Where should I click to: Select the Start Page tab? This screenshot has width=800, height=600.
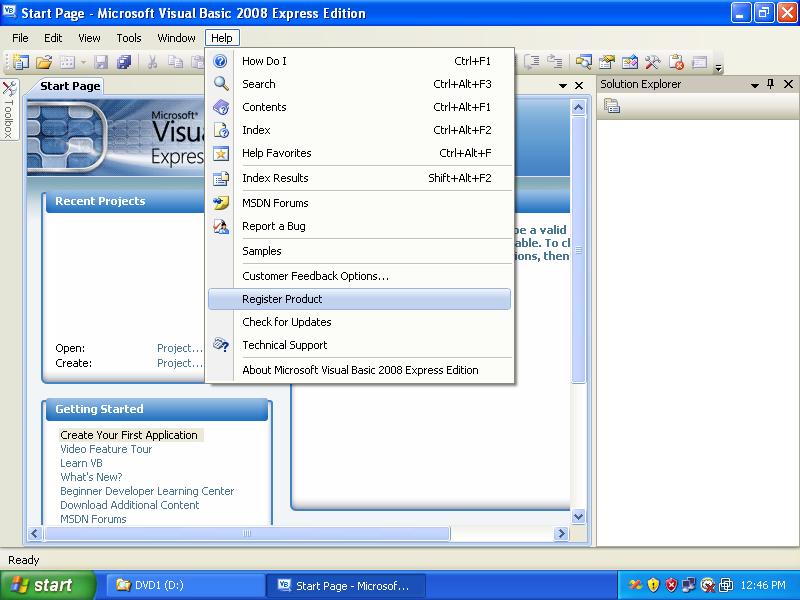coord(70,86)
